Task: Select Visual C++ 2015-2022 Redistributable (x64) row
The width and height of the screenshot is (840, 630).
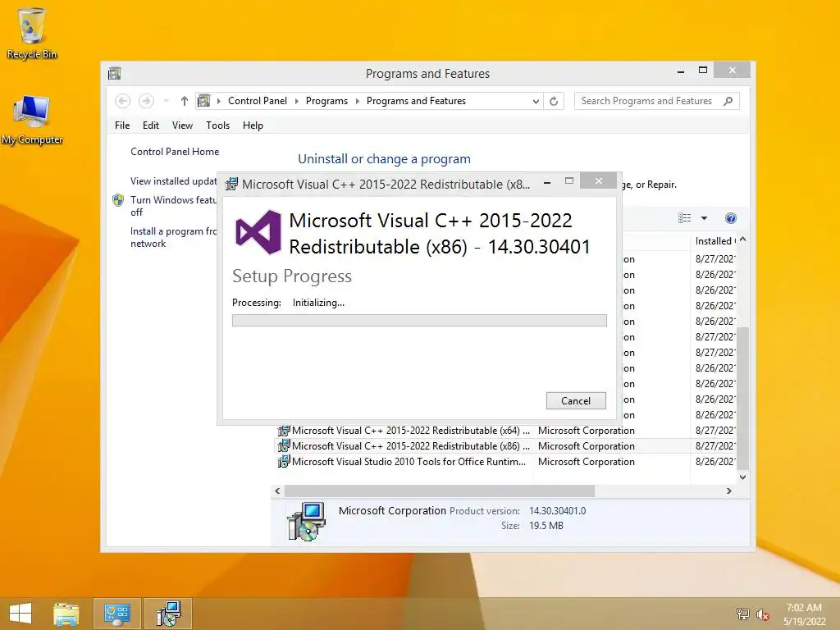Action: (x=506, y=430)
